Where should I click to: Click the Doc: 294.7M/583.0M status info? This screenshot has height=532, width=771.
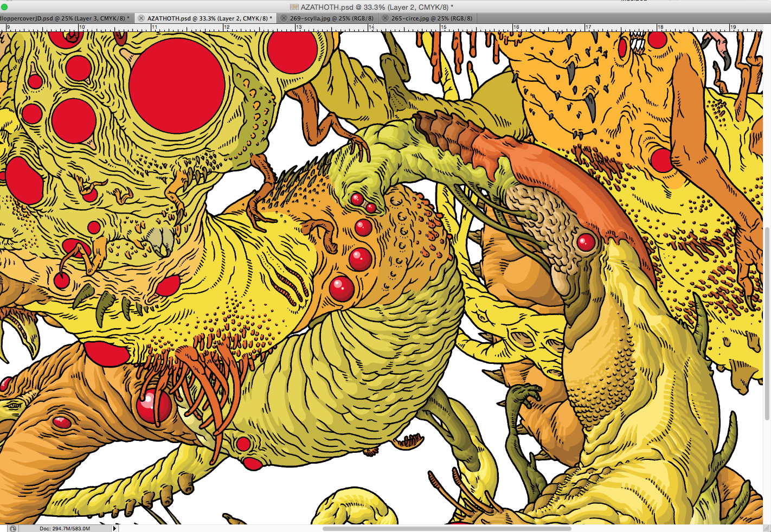click(x=65, y=528)
